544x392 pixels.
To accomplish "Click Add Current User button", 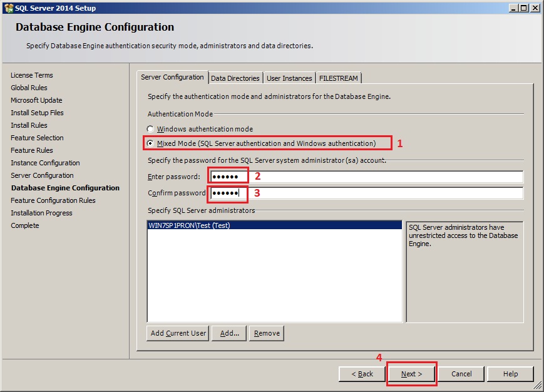I will (x=178, y=333).
